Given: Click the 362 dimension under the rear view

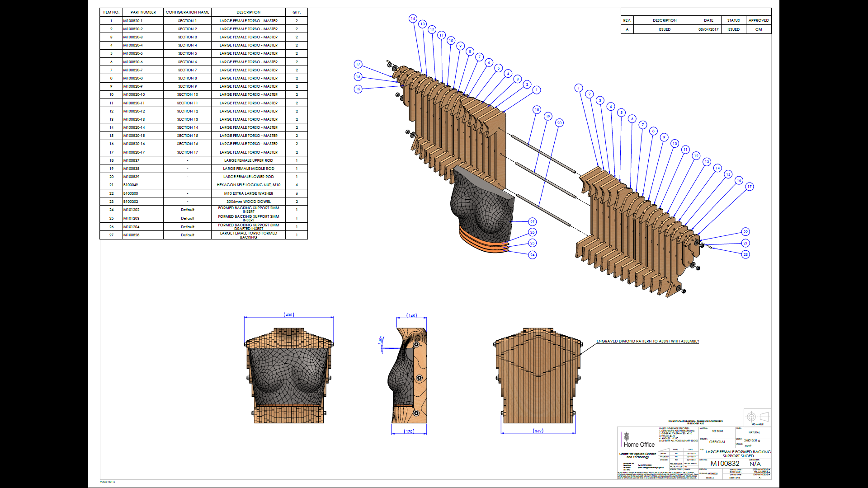Looking at the screenshot, I should coord(538,431).
